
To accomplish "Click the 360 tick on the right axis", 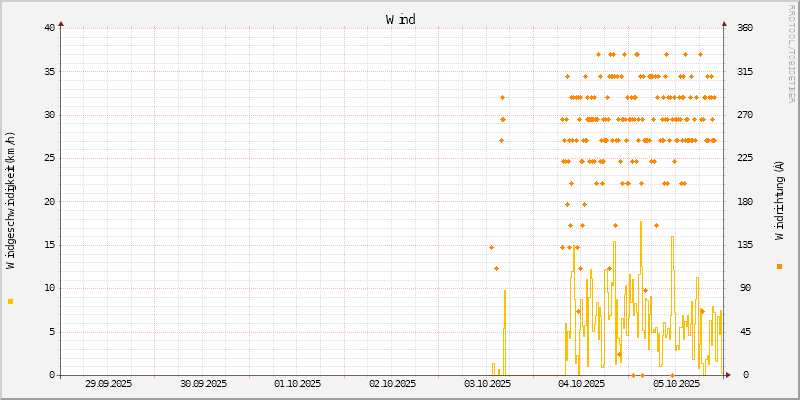I will tap(745, 28).
